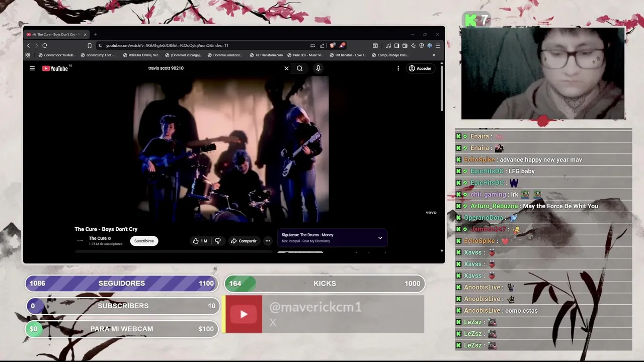
Task: Dislike the video with thumbs-down
Action: point(218,241)
